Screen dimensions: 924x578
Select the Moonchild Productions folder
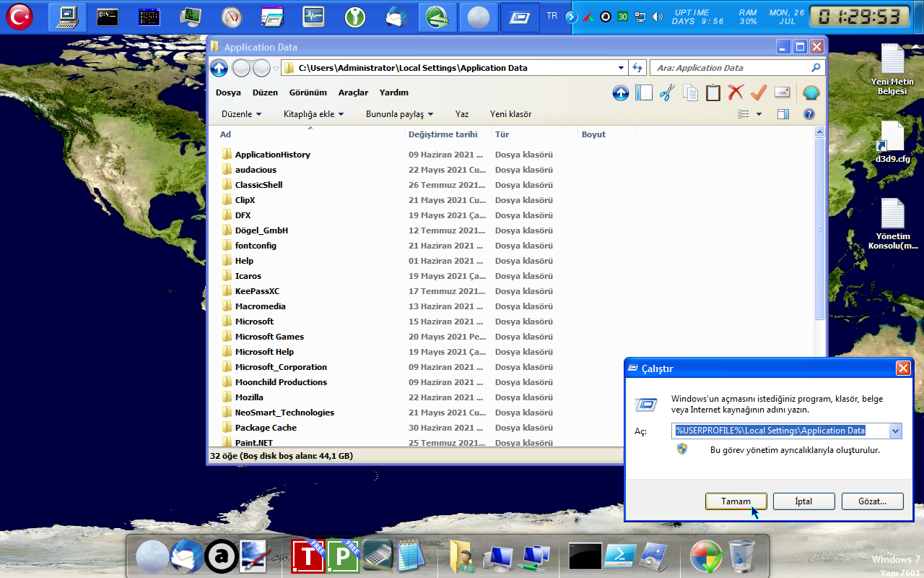pos(281,382)
